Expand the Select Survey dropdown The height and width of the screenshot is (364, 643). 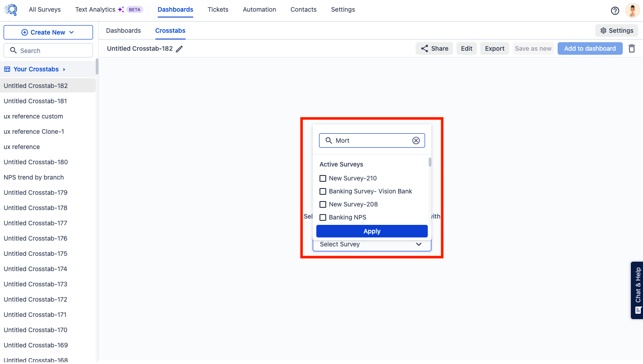[x=372, y=244]
